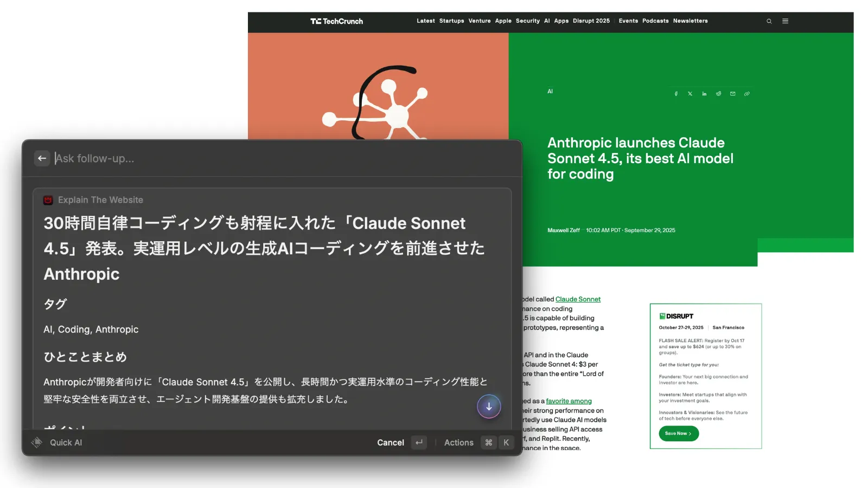Click the back arrow in Quick AI
Image resolution: width=868 pixels, height=488 pixels.
point(42,158)
